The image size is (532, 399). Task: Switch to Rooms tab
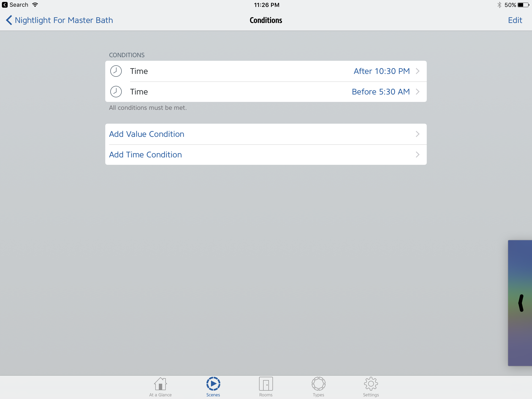tap(266, 387)
